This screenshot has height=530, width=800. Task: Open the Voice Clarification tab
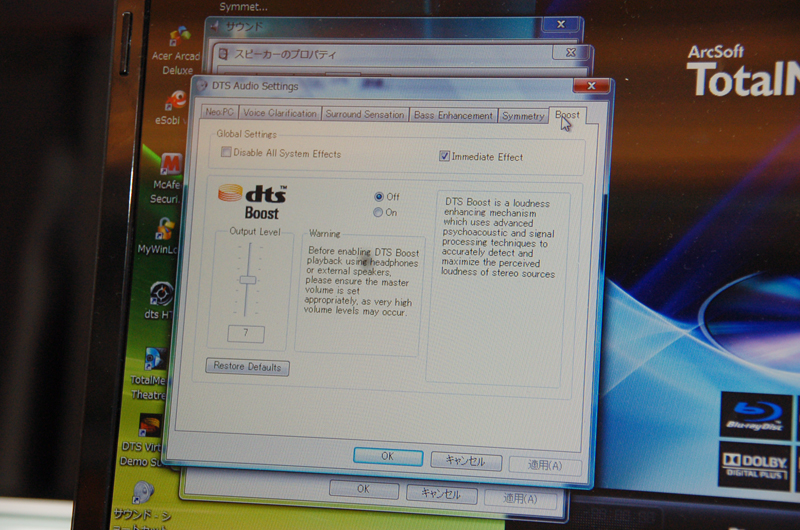point(280,114)
